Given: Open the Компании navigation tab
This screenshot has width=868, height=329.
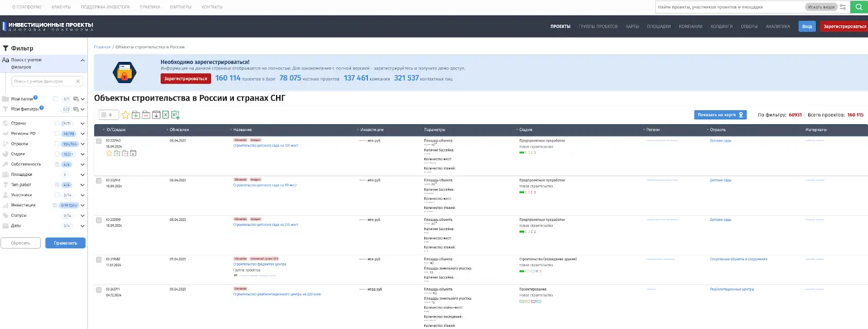Looking at the screenshot, I should coord(690,27).
